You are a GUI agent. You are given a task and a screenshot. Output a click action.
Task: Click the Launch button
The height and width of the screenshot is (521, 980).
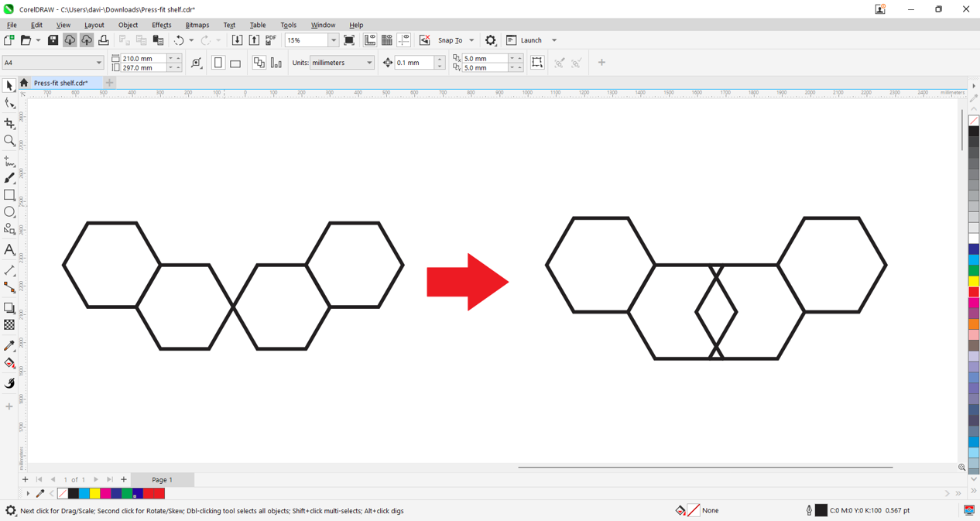pyautogui.click(x=524, y=40)
